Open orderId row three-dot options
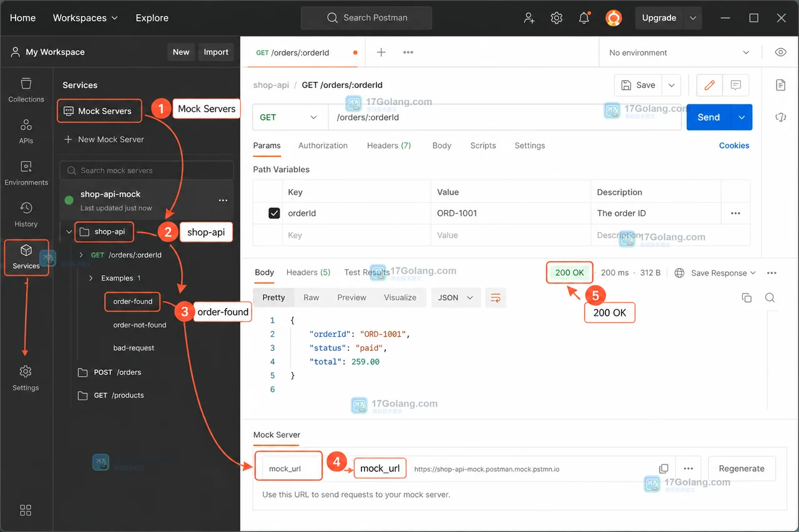799x532 pixels. (x=735, y=213)
